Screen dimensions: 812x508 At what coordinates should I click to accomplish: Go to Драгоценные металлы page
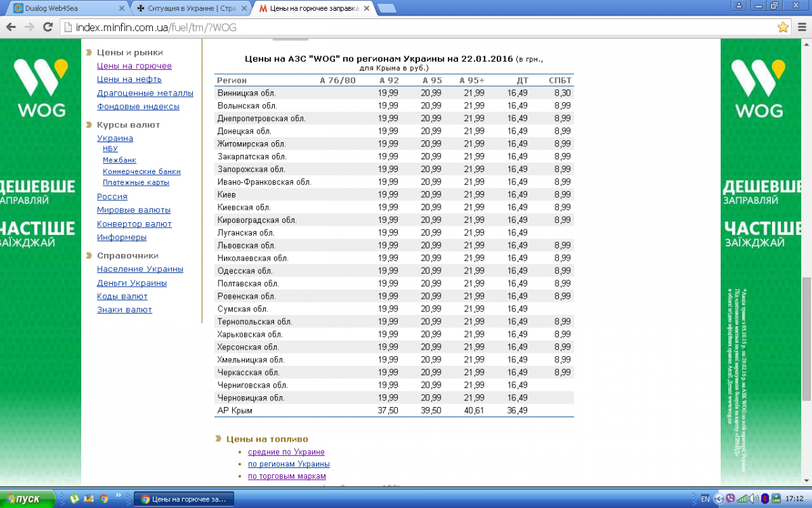click(x=145, y=93)
